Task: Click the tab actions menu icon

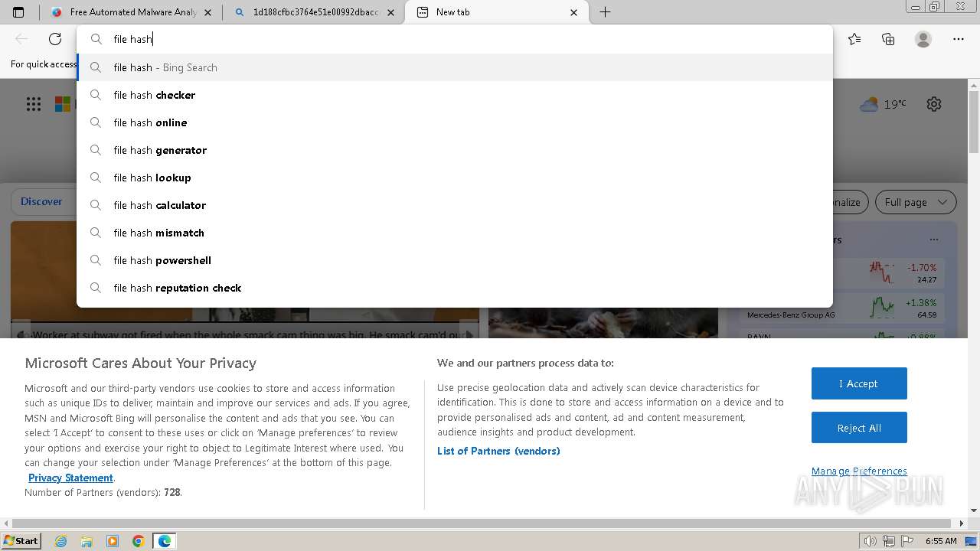Action: tap(18, 12)
